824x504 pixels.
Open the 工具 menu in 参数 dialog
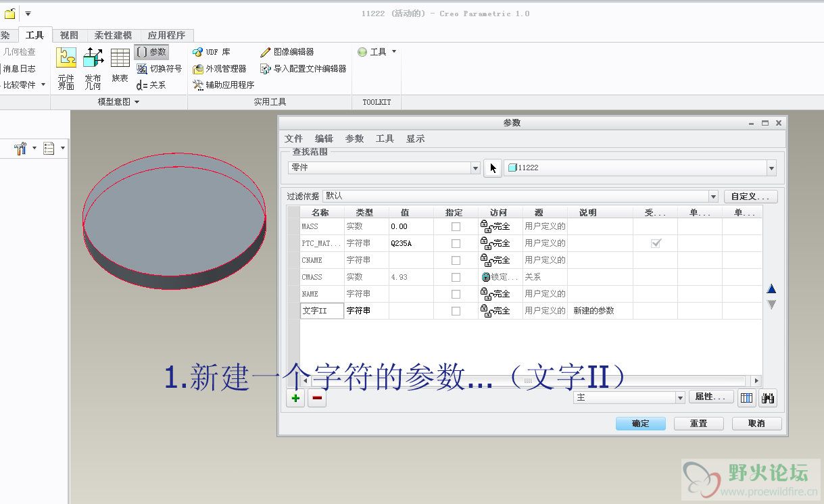click(385, 138)
